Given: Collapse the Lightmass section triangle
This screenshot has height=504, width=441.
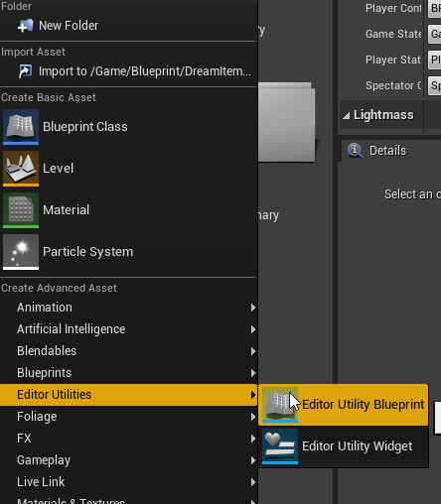Looking at the screenshot, I should coord(346,115).
